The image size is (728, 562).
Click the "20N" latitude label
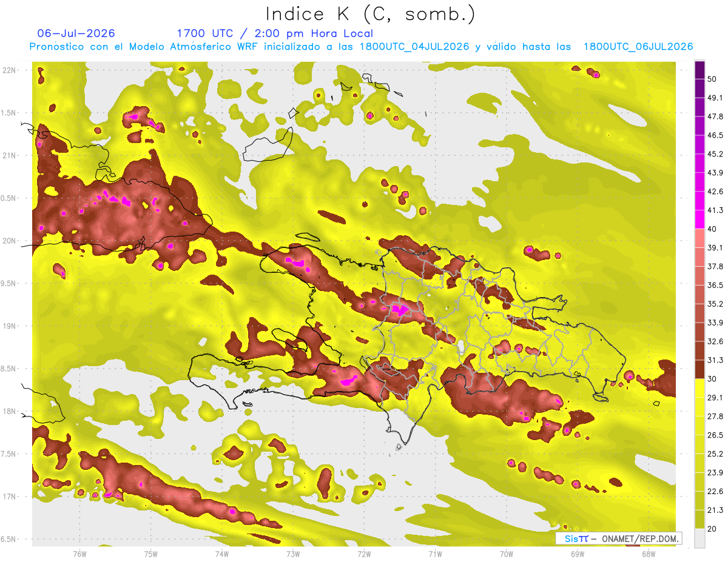click(x=10, y=241)
